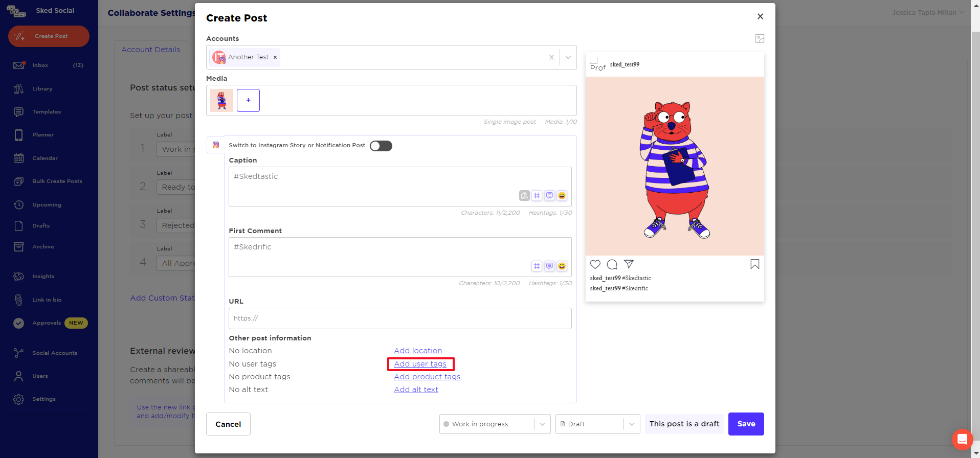
Task: Switch to Account Details tab
Action: 151,50
